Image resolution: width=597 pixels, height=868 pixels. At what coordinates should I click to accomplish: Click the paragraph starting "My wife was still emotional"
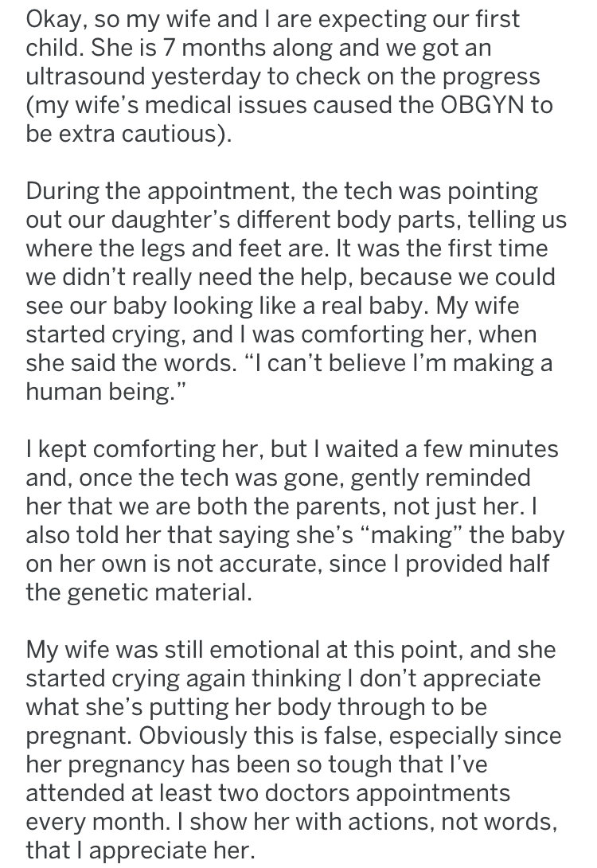tap(293, 750)
